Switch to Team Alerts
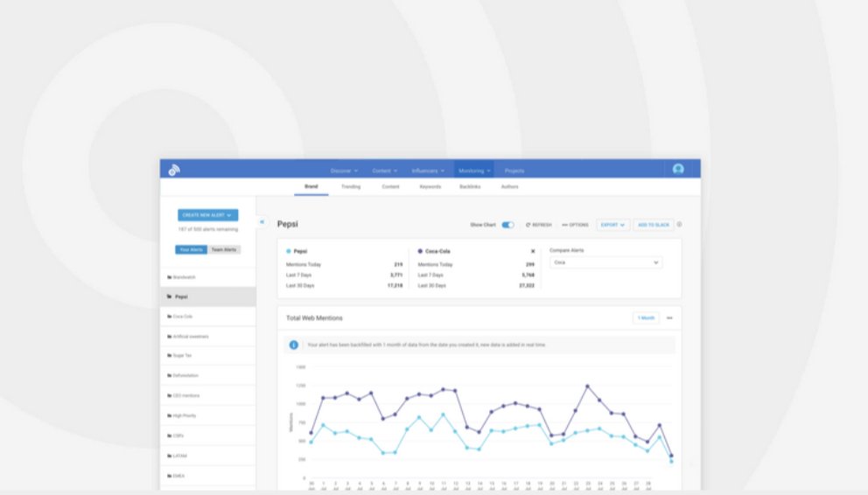This screenshot has height=495, width=868. click(224, 250)
